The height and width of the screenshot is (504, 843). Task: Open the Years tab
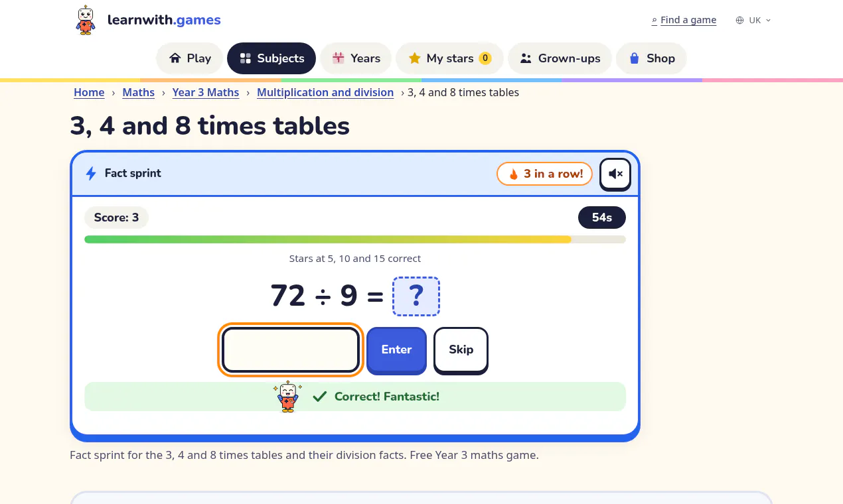(356, 58)
